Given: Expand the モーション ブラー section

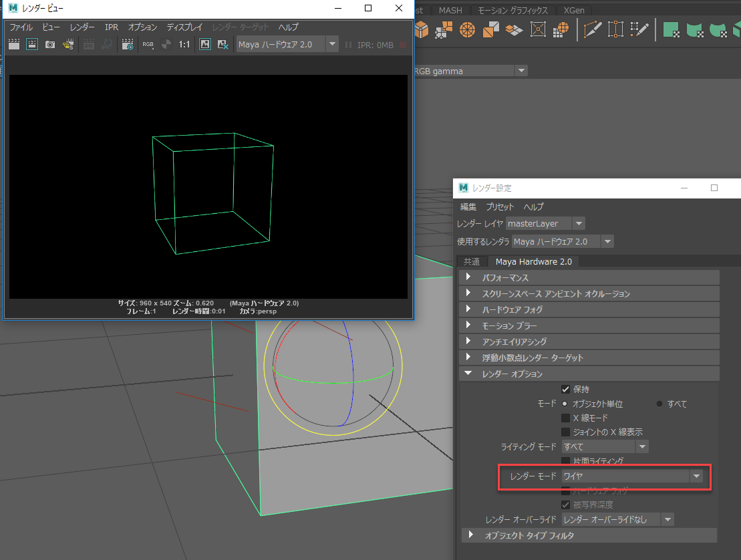Looking at the screenshot, I should [x=589, y=325].
